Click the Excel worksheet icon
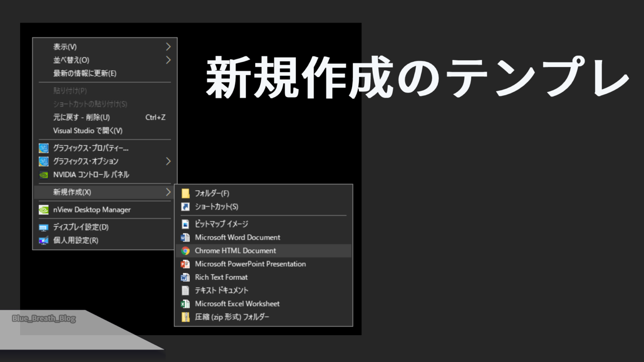 click(x=185, y=304)
